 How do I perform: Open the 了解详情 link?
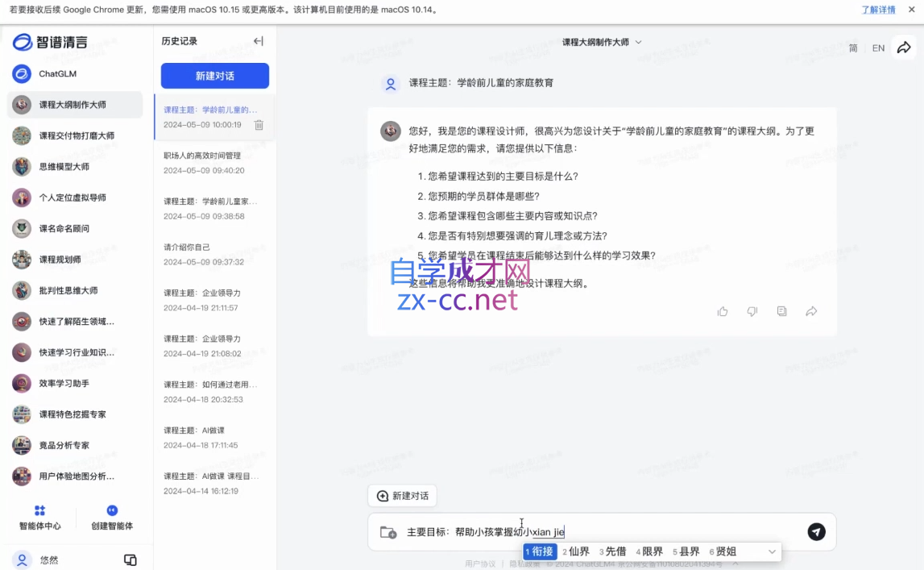(x=878, y=10)
